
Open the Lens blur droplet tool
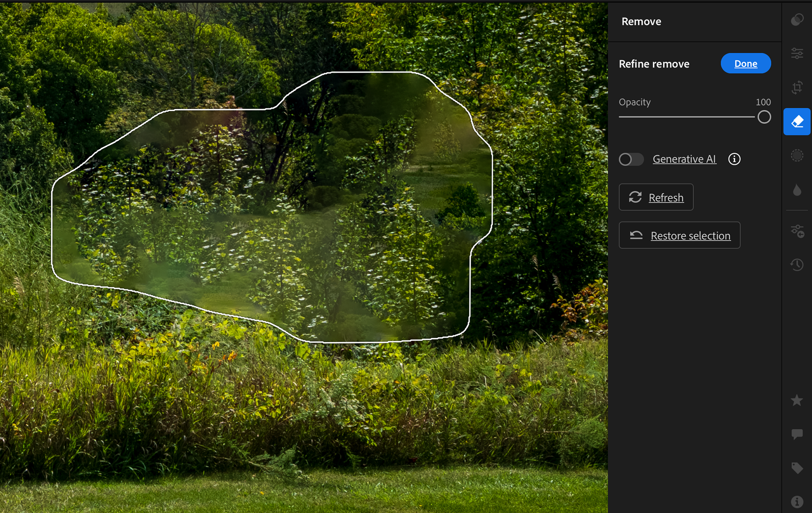(x=797, y=190)
